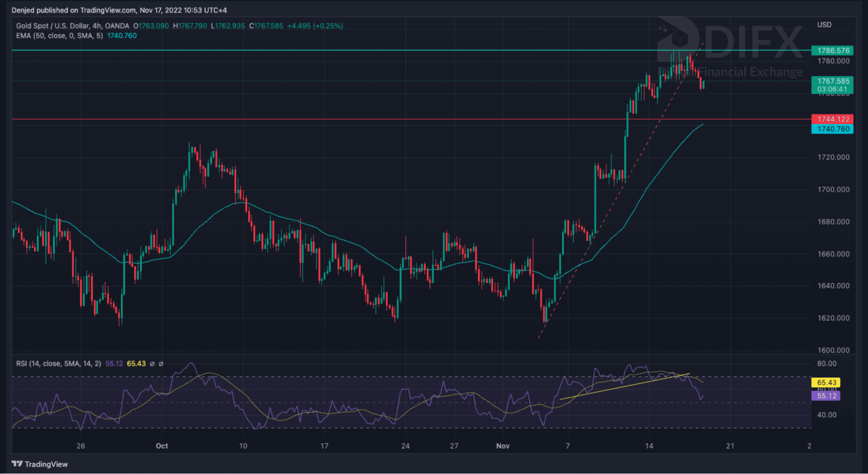Click the current price 1767.585 countdown label

coord(832,85)
